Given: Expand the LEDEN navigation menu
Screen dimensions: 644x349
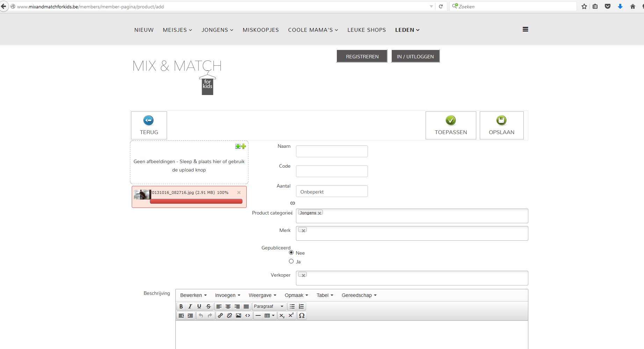Looking at the screenshot, I should 407,30.
